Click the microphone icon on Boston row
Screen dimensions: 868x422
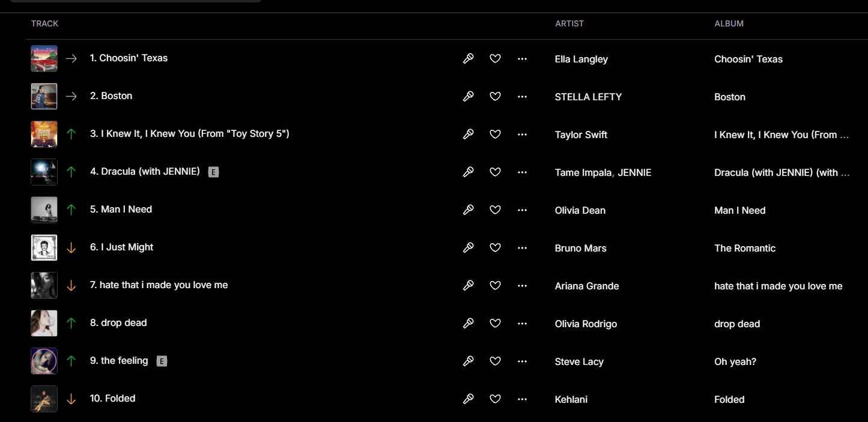pos(469,96)
